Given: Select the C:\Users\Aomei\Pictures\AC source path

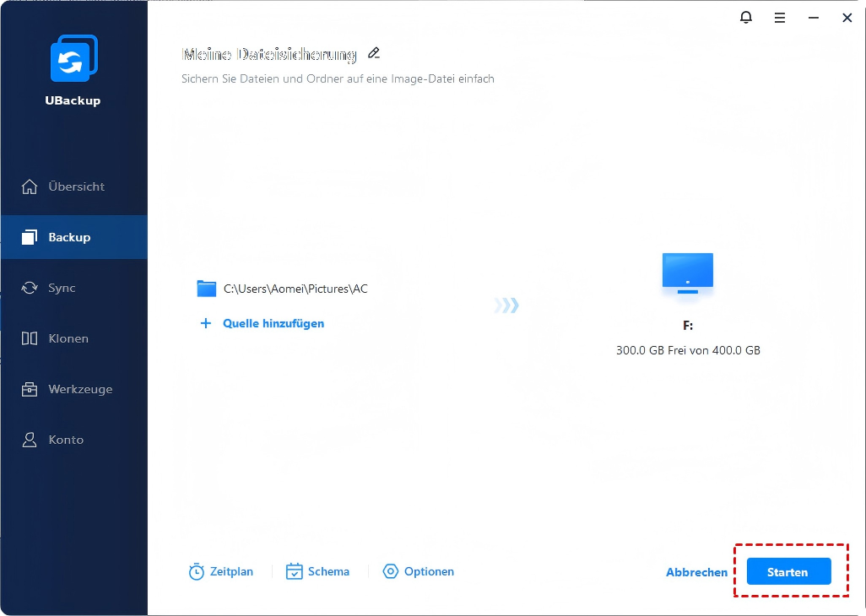Looking at the screenshot, I should coord(295,289).
